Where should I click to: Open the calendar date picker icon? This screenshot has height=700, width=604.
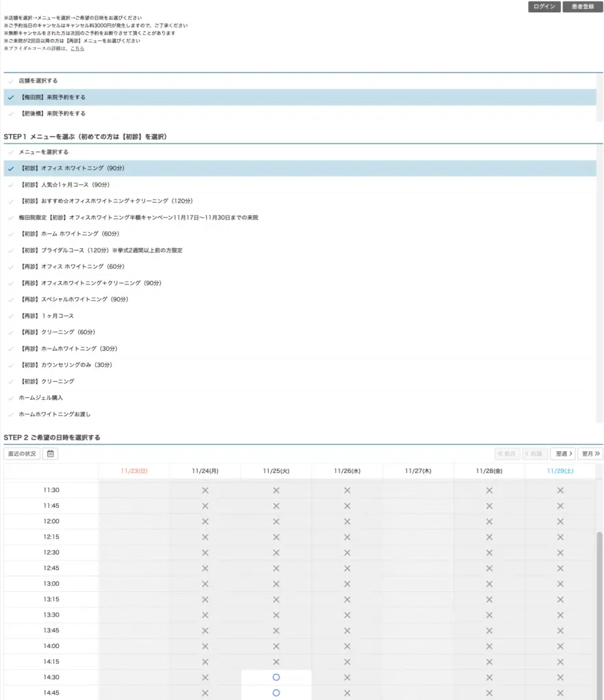click(51, 453)
